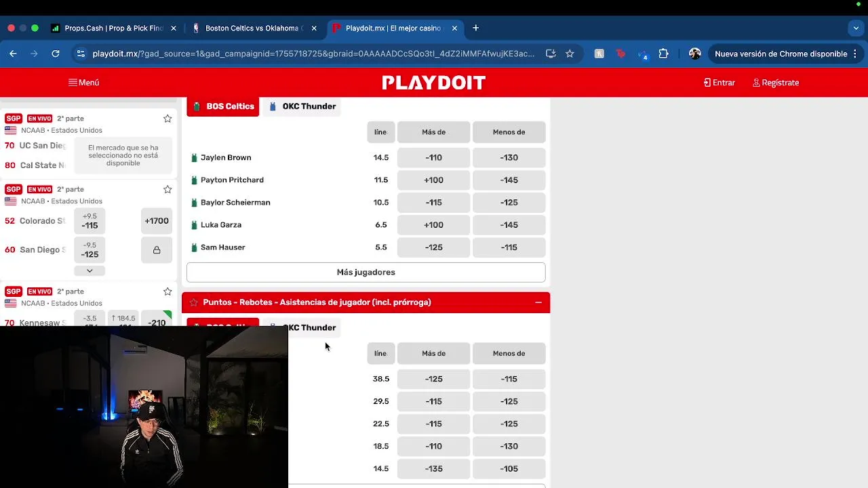Screen dimensions: 868x488
Task: Close the Playdoit.mx tab
Action: coord(454,28)
